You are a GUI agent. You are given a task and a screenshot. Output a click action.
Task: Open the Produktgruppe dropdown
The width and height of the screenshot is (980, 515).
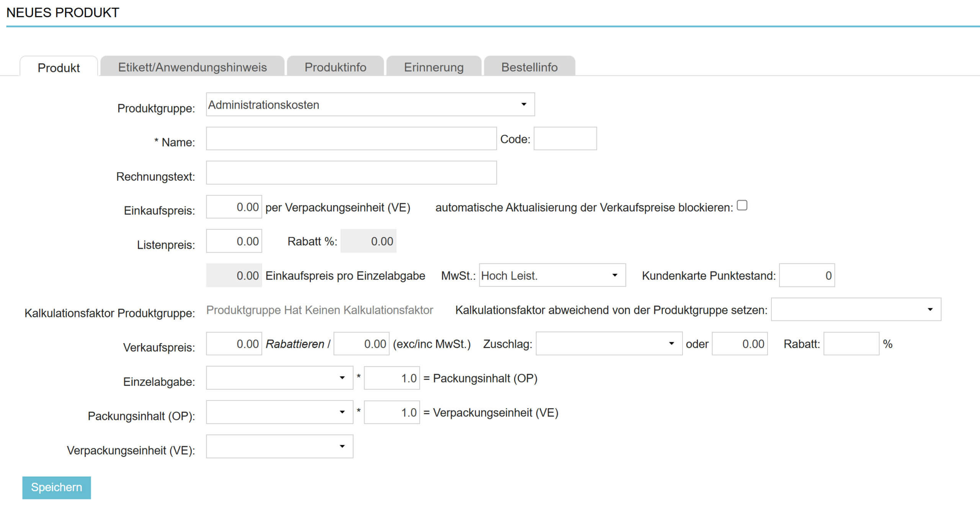point(370,105)
